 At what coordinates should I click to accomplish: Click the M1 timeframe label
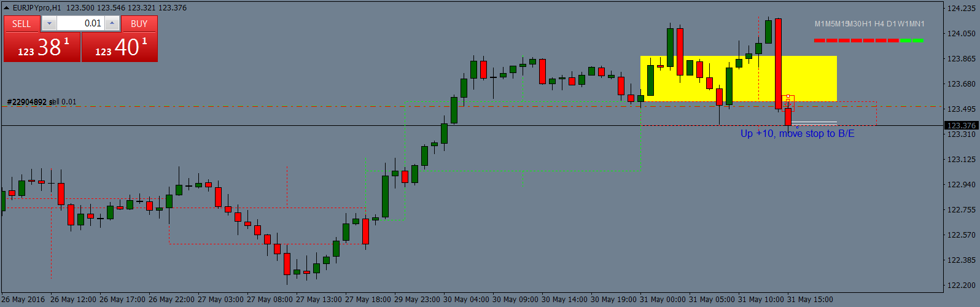point(820,24)
